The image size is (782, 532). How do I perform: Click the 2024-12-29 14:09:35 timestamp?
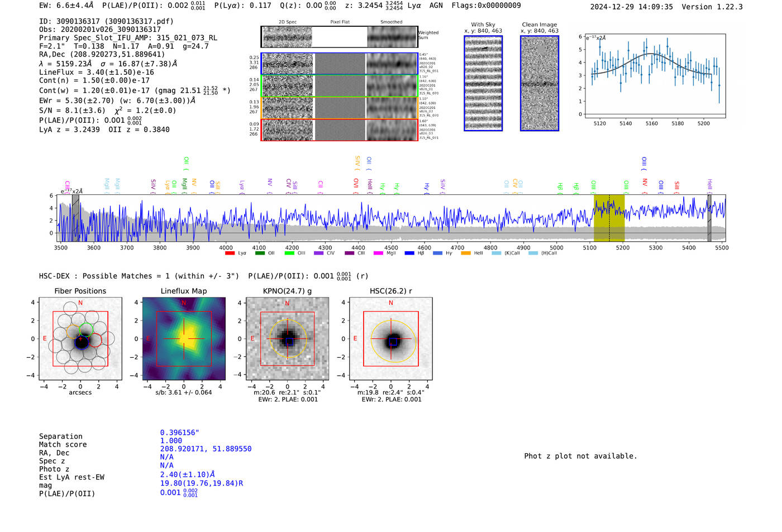[632, 7]
